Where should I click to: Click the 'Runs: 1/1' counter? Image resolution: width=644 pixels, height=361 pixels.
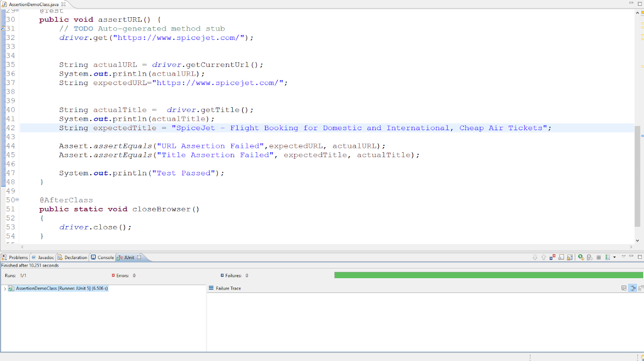tap(16, 276)
